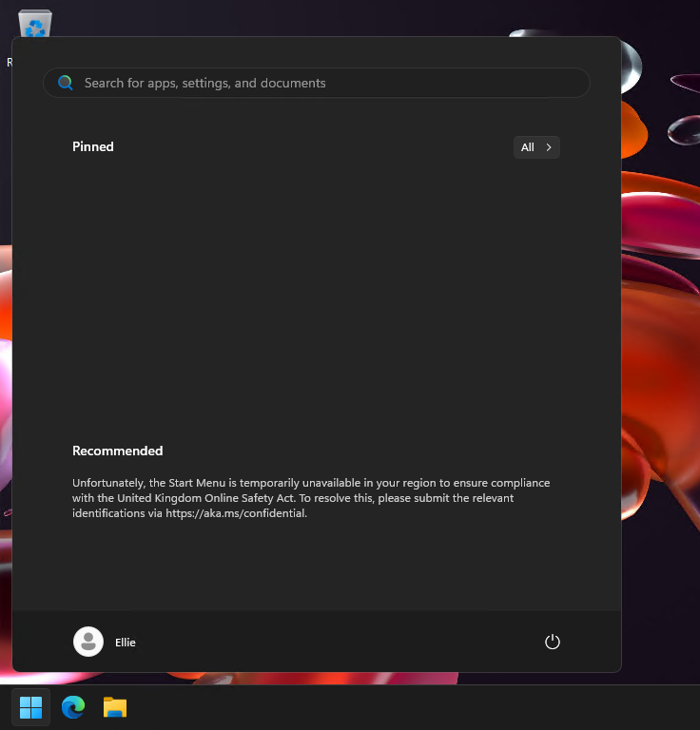Open the Recycle Bin desktop icon
700x730 pixels.
coord(35,23)
